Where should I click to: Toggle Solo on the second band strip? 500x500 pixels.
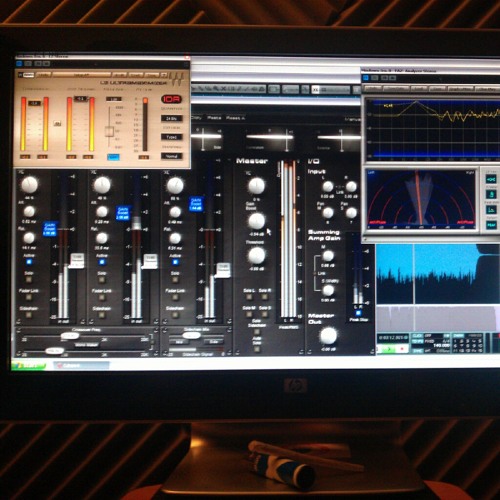pos(102,280)
